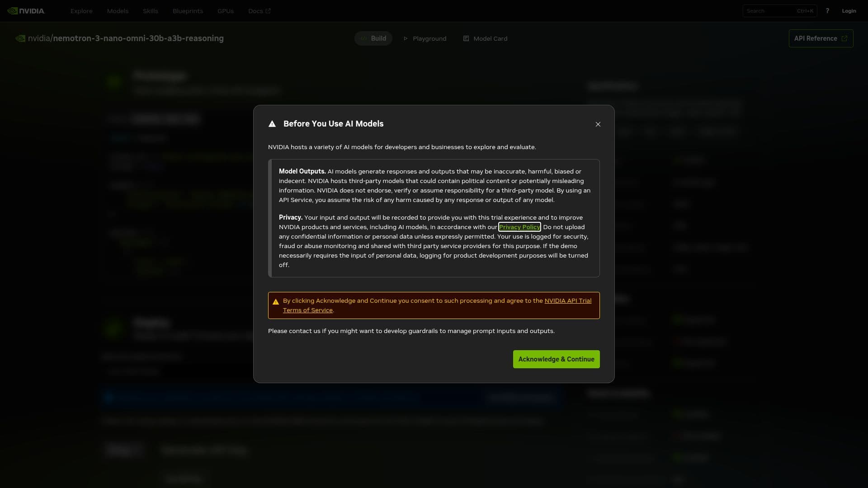Click 'Please contact us' guardrails text

(411, 331)
